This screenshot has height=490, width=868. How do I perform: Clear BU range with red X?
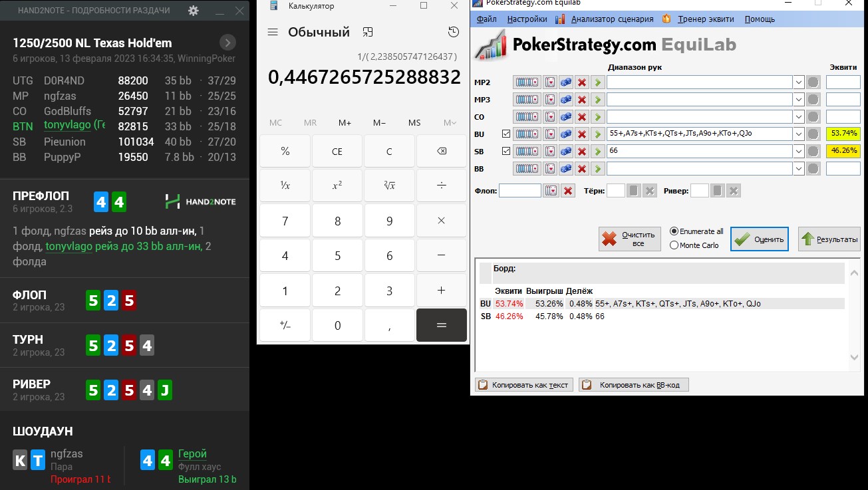[582, 134]
